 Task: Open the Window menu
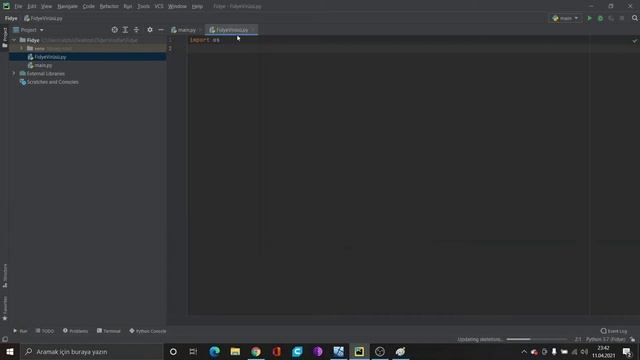177,7
